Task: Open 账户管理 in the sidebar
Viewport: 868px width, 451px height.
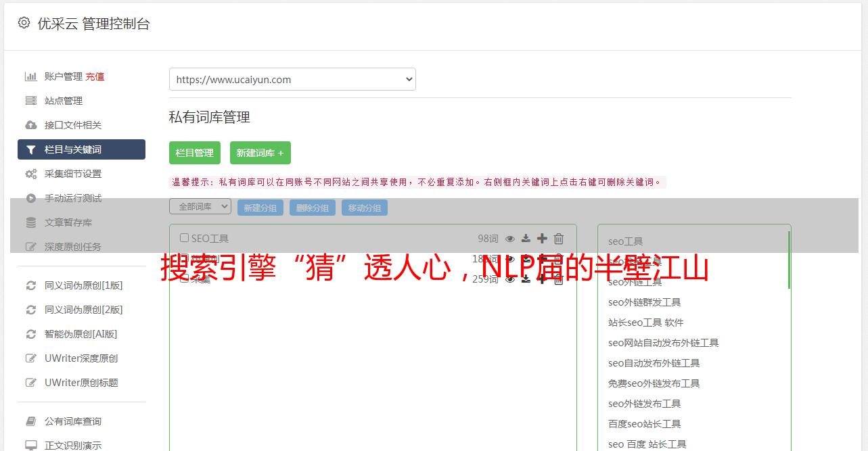Action: [64, 76]
